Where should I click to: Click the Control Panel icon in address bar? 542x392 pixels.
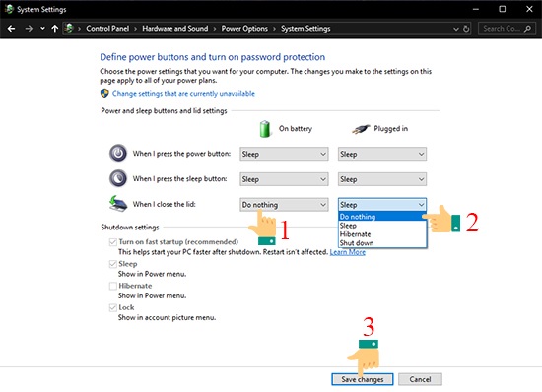(x=69, y=28)
